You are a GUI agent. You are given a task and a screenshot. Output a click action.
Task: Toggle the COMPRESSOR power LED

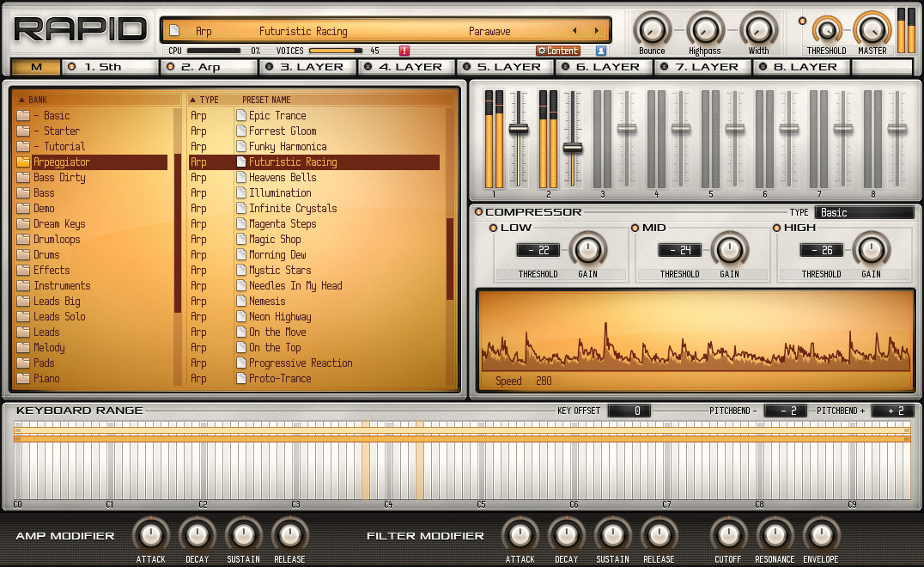[478, 211]
